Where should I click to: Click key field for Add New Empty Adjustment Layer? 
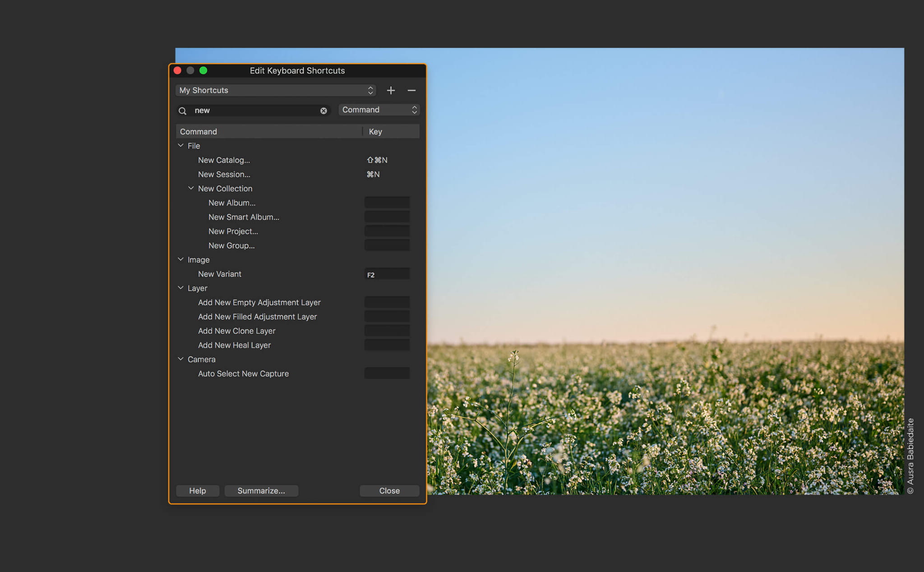pyautogui.click(x=387, y=302)
